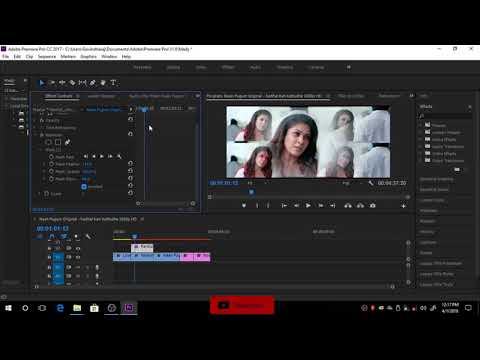Mute the first audio track
The height and width of the screenshot is (360, 480).
click(x=78, y=267)
